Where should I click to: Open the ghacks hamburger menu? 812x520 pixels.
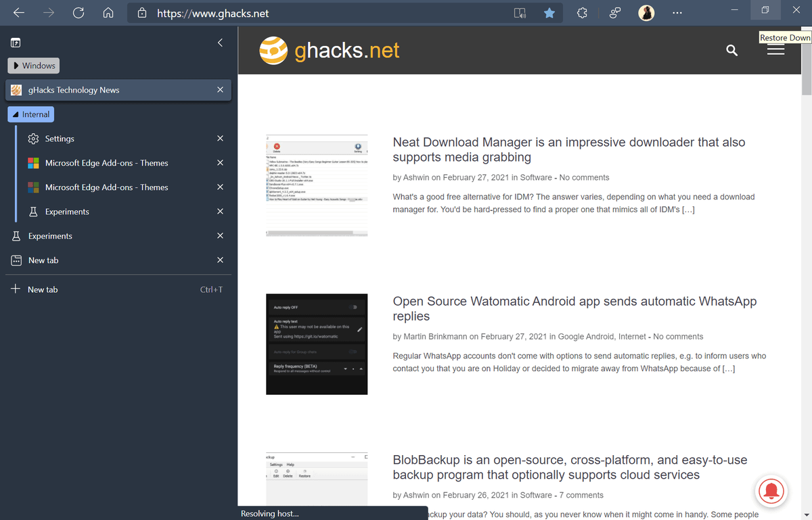pos(775,50)
